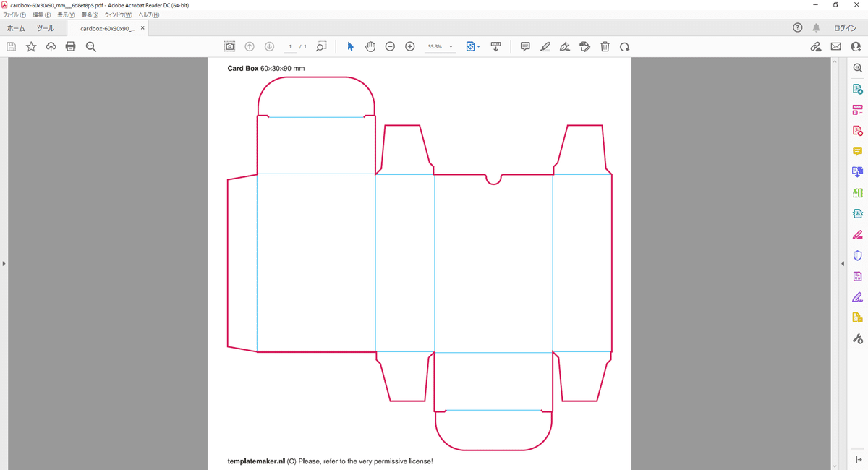Expand the left navigation pane
Screen dimensions: 868x470
(x=4, y=264)
